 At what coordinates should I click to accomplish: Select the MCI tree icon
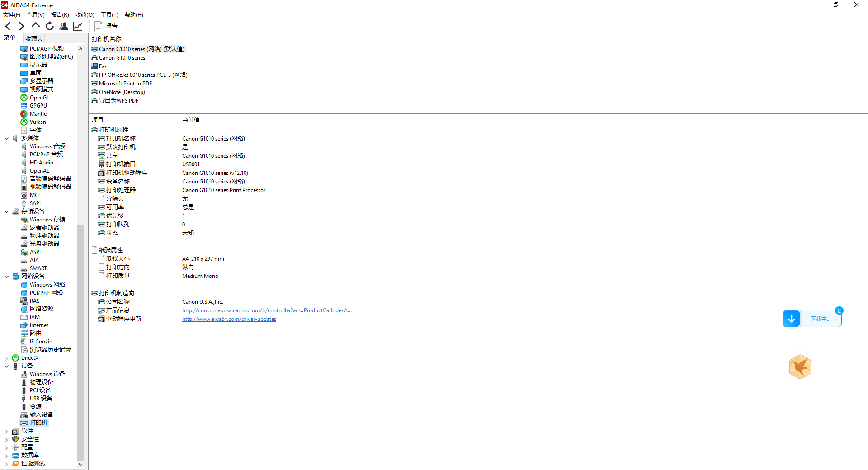(24, 195)
